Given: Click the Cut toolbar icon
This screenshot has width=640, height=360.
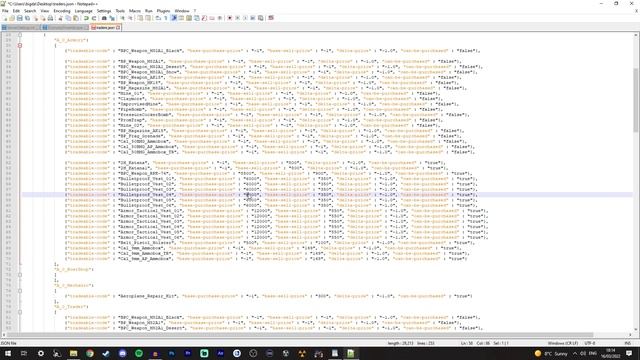Looking at the screenshot, I should pyautogui.click(x=60, y=18).
